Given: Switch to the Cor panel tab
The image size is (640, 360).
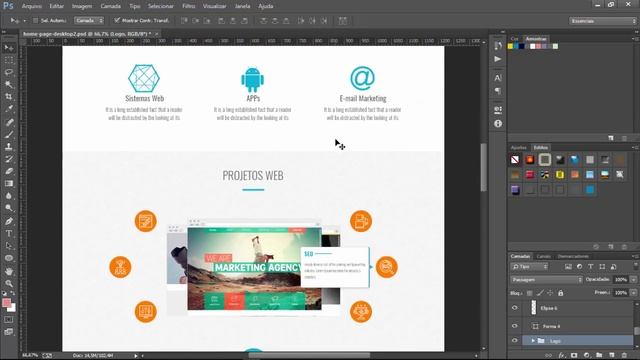Looking at the screenshot, I should [514, 39].
